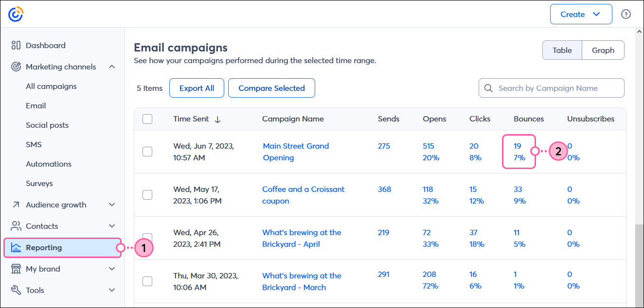Open Surveys in sidebar
The image size is (644, 308).
click(x=39, y=183)
